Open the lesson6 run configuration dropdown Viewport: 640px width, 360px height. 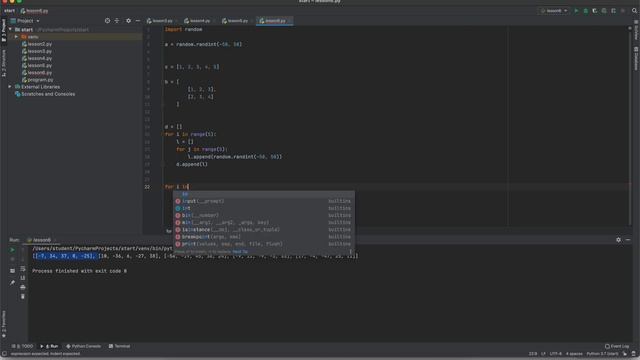pos(554,11)
